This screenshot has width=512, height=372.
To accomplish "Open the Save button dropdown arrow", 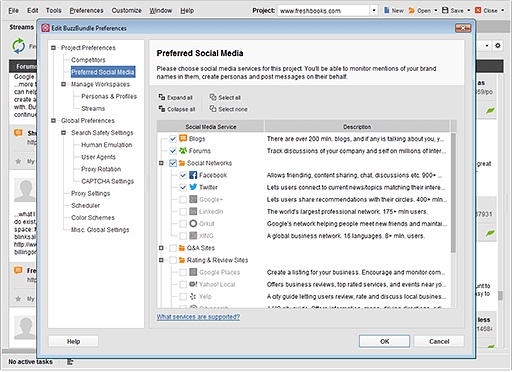I will tap(468, 10).
